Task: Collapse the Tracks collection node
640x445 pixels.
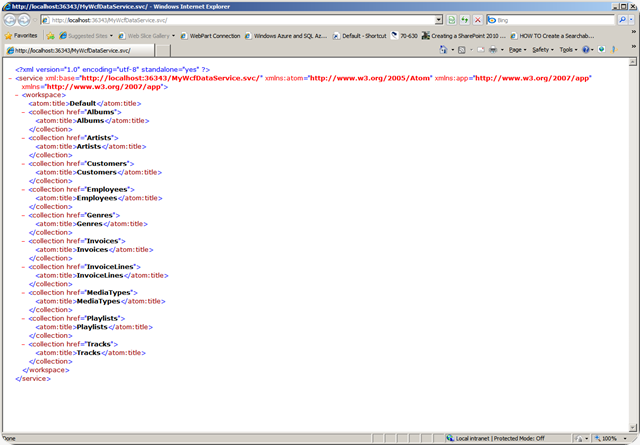Action: pos(23,344)
